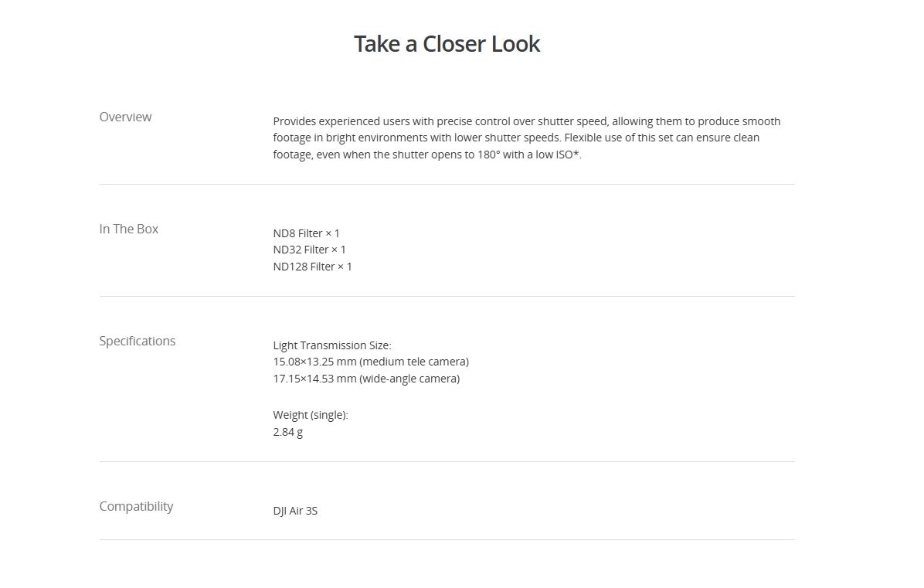Click "Flexible use of this set" in overview
The height and width of the screenshot is (588, 924).
tap(623, 138)
